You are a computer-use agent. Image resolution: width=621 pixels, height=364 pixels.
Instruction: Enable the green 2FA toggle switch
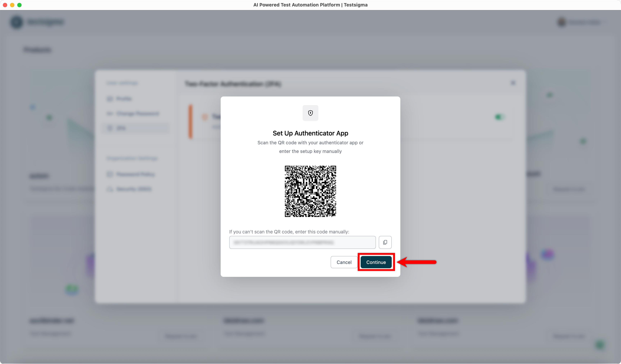tap(499, 117)
